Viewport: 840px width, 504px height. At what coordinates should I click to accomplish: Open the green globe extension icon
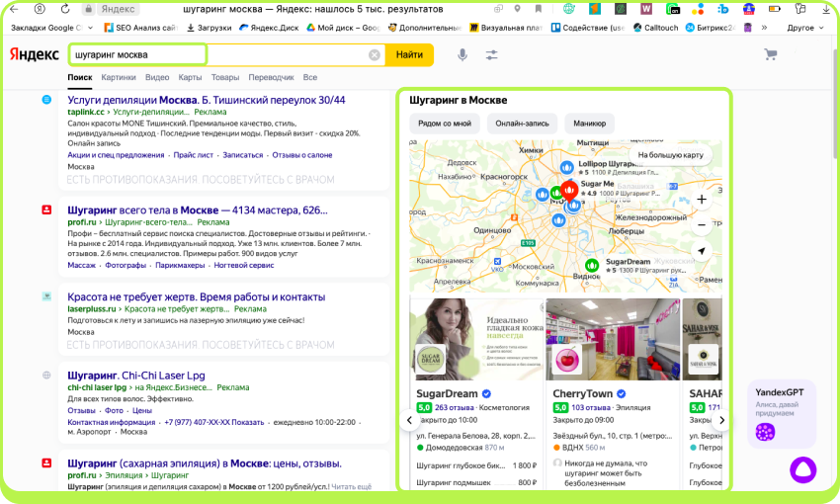569,9
